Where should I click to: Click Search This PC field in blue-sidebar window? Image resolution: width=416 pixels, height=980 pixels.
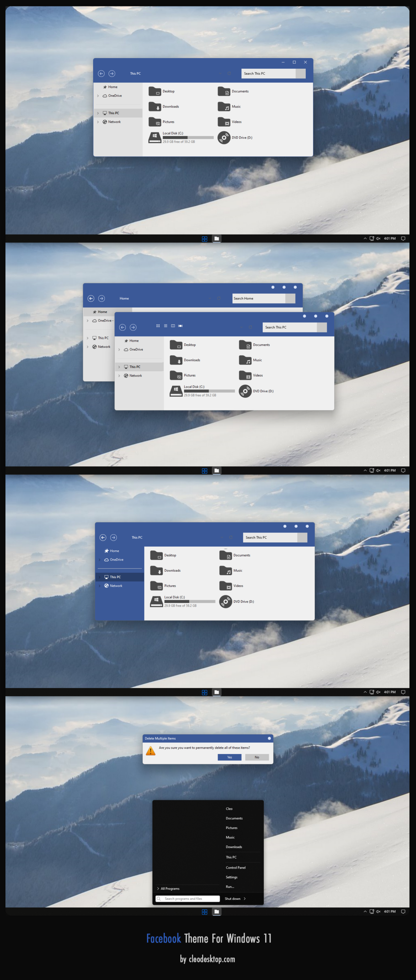click(270, 537)
